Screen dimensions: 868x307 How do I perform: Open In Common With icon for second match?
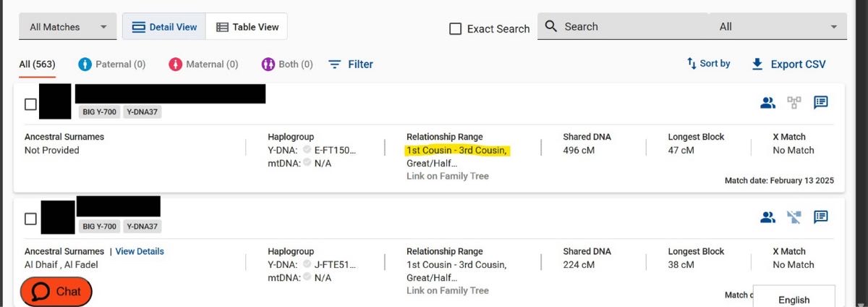coord(767,216)
